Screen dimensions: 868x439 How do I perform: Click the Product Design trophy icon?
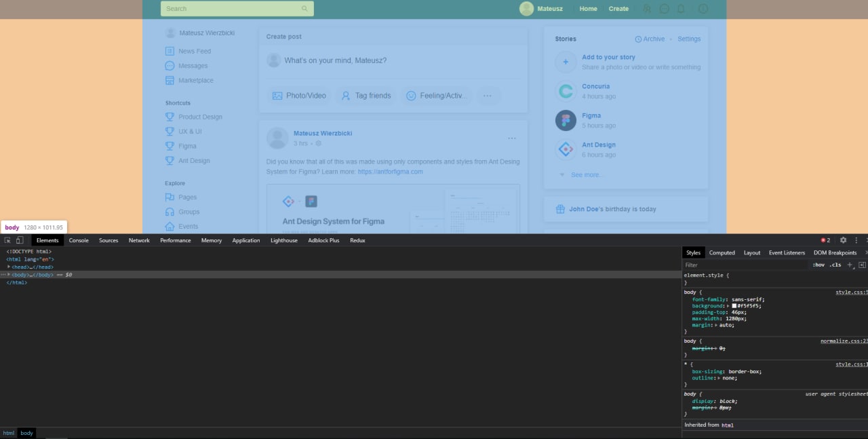point(170,117)
